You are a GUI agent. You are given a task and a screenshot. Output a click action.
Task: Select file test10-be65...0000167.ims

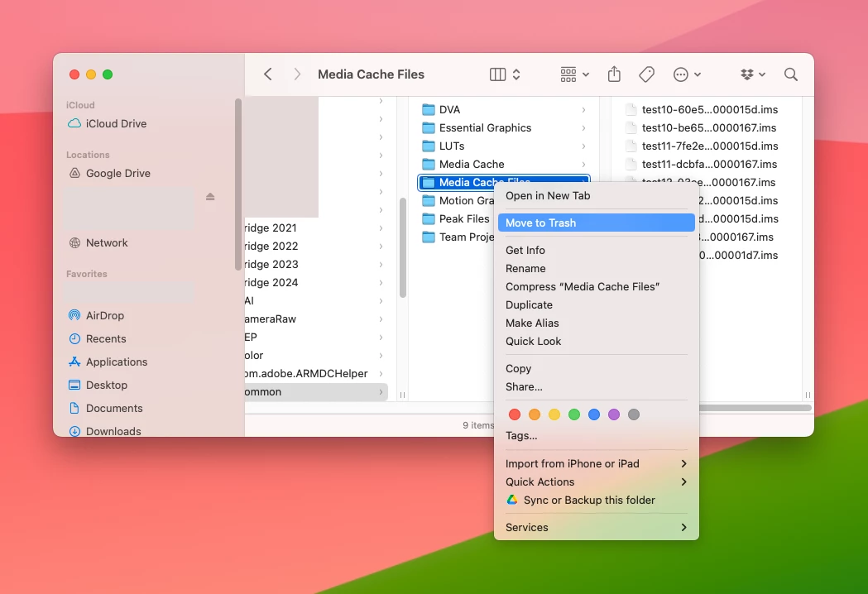(x=702, y=128)
